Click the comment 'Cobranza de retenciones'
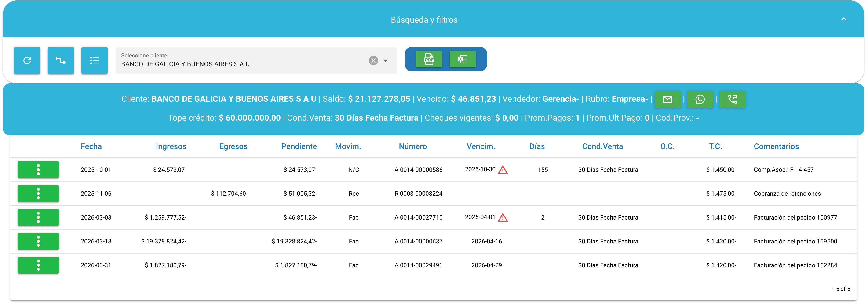Image resolution: width=868 pixels, height=306 pixels. pyautogui.click(x=787, y=194)
